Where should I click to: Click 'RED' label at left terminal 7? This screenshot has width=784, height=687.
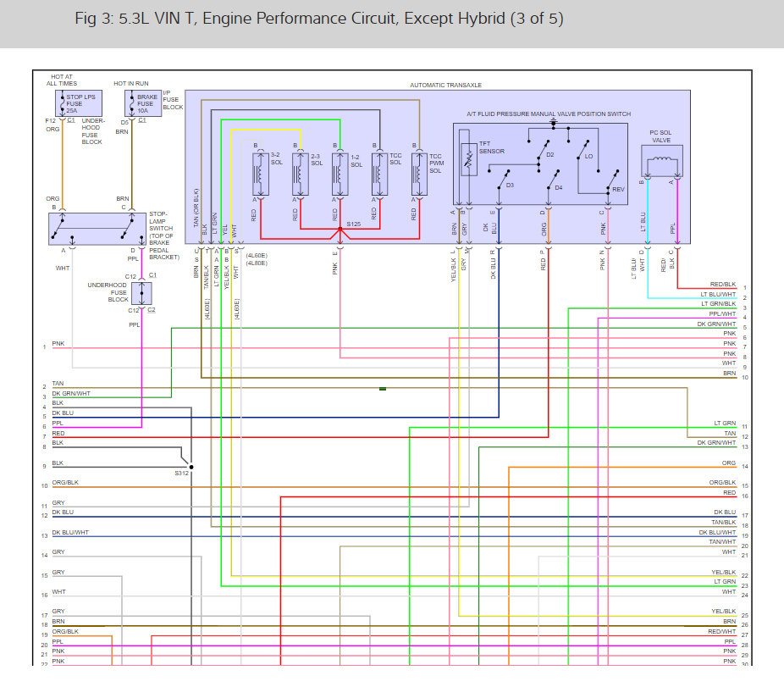(58, 434)
